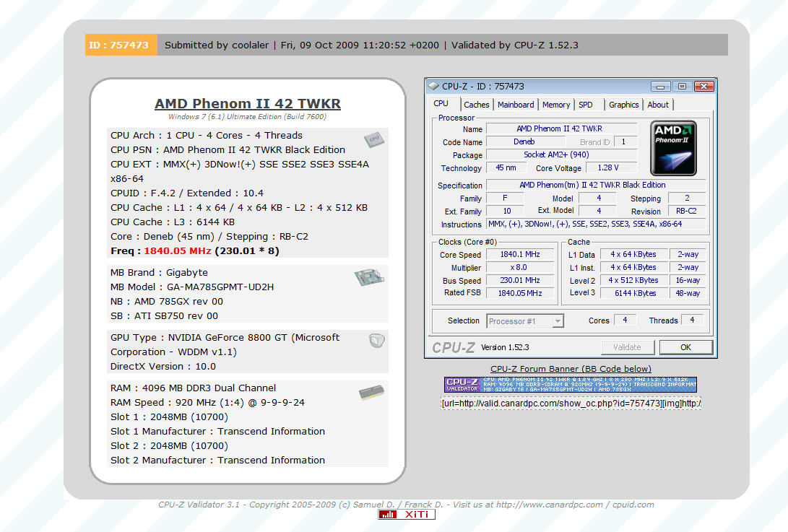Click the Validate button
Viewport: 788px width, 532px height.
pyautogui.click(x=627, y=347)
